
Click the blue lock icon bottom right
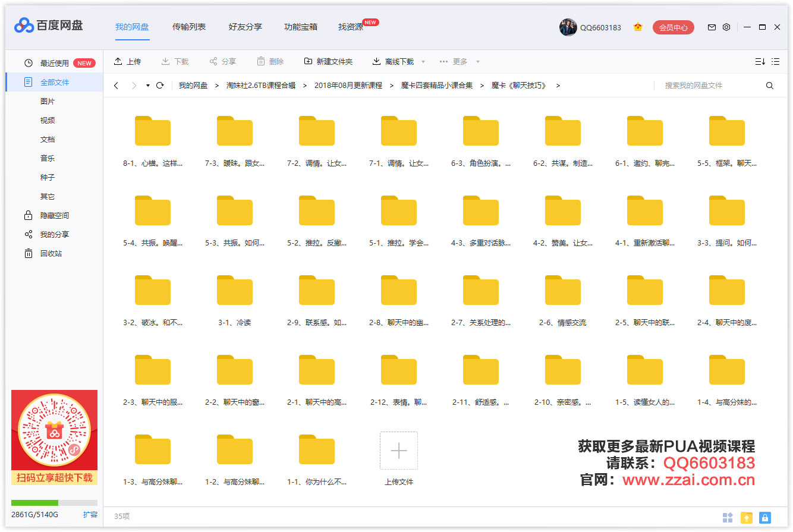coord(765,518)
